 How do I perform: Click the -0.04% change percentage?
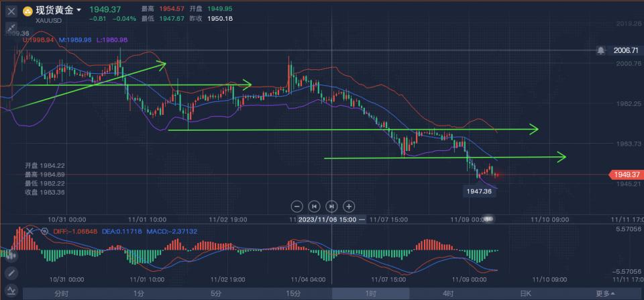click(x=125, y=19)
